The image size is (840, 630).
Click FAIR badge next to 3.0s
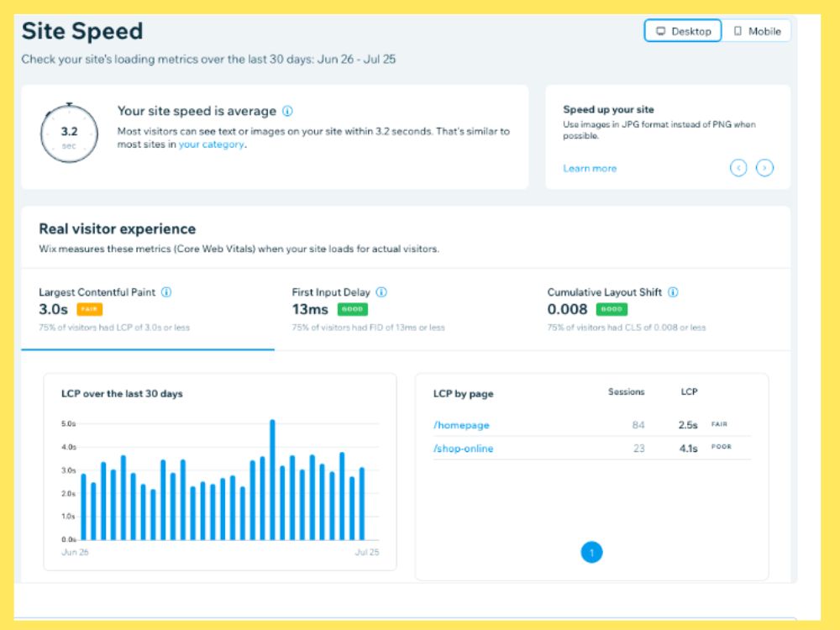click(90, 309)
